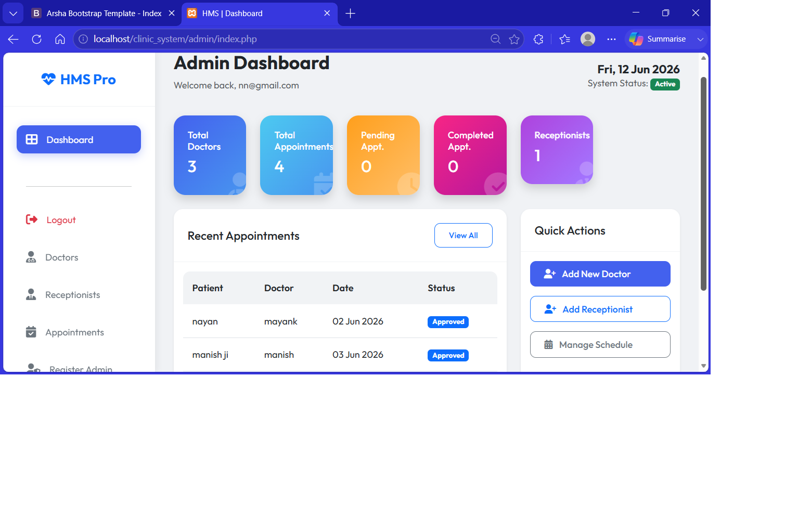
Task: Click the scrollbar up arrow
Action: click(703, 58)
